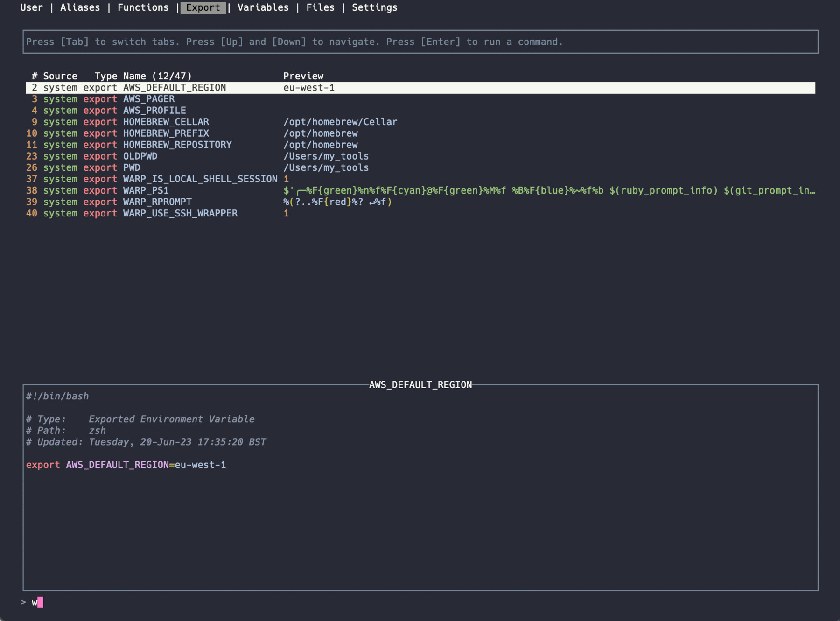Image resolution: width=840 pixels, height=621 pixels.
Task: Select the AWS_PAGER export row
Action: [148, 99]
